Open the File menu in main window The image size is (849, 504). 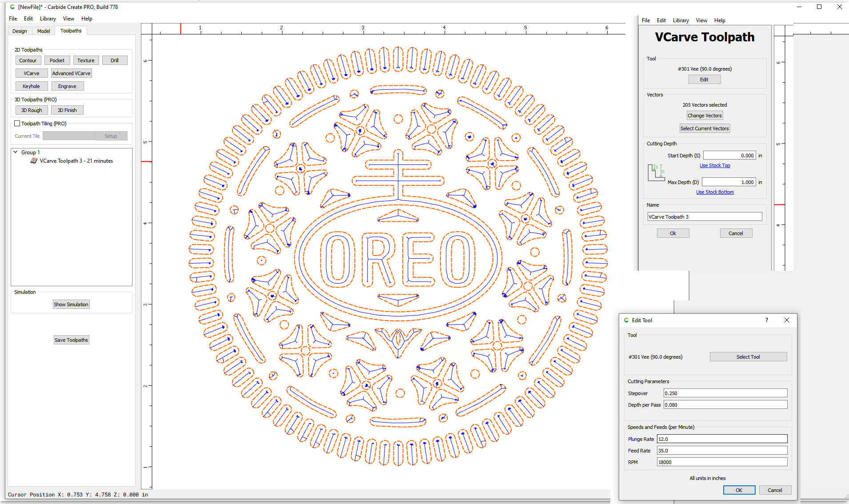point(13,19)
